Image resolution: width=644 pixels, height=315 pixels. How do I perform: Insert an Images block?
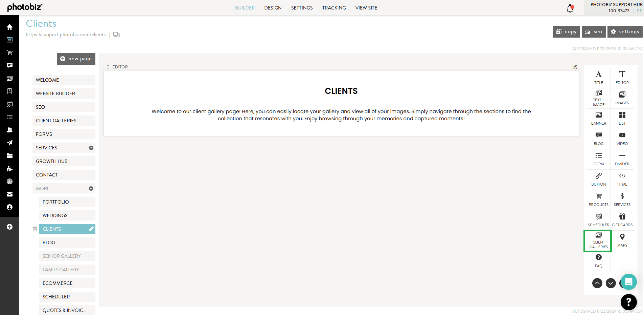(x=622, y=98)
